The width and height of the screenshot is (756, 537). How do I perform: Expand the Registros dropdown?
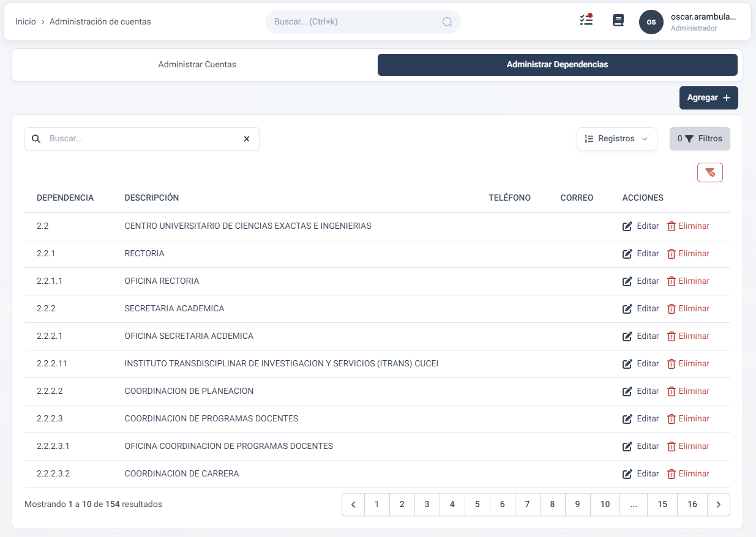coord(616,139)
